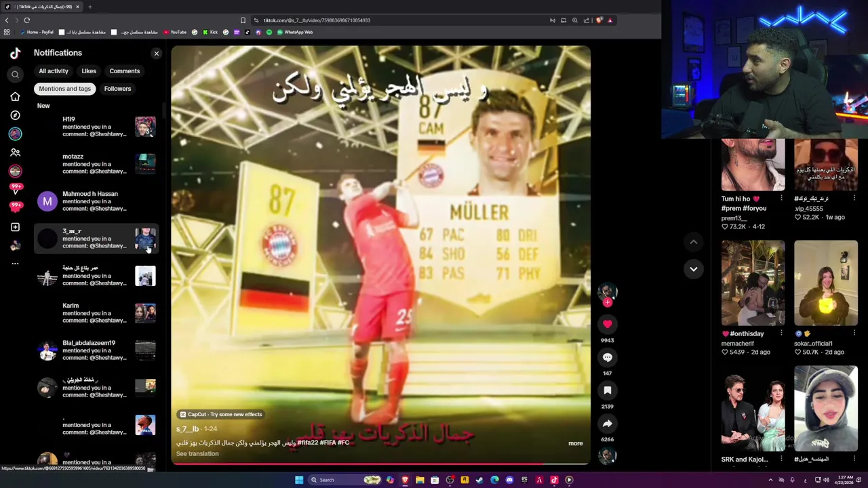The width and height of the screenshot is (868, 488).
Task: Open options for Tum hi ho card
Action: 781,199
